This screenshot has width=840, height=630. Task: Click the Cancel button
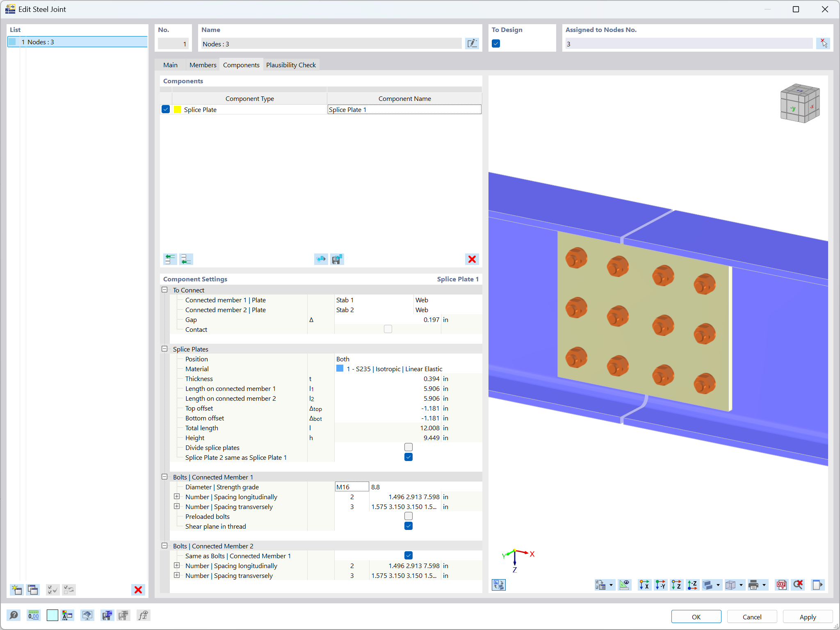[x=751, y=617]
